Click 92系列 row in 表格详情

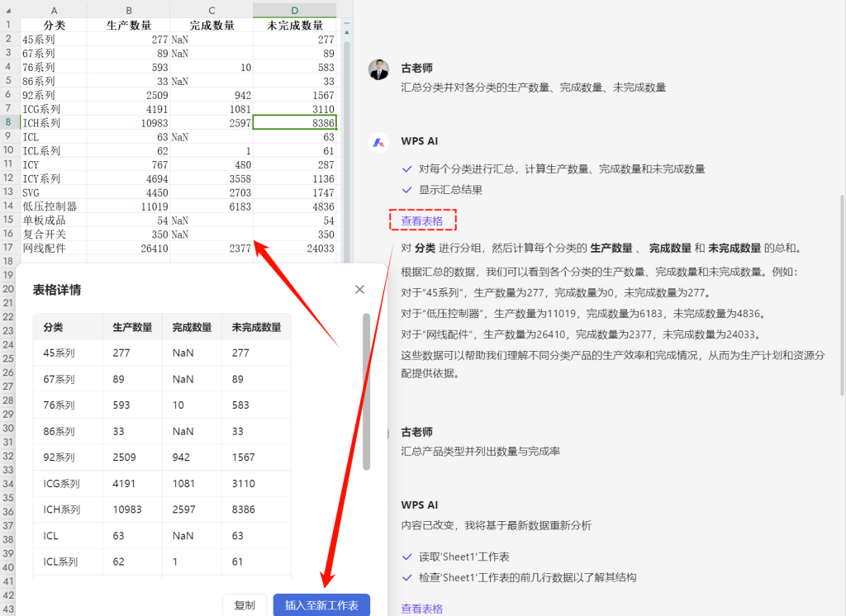pyautogui.click(x=162, y=457)
